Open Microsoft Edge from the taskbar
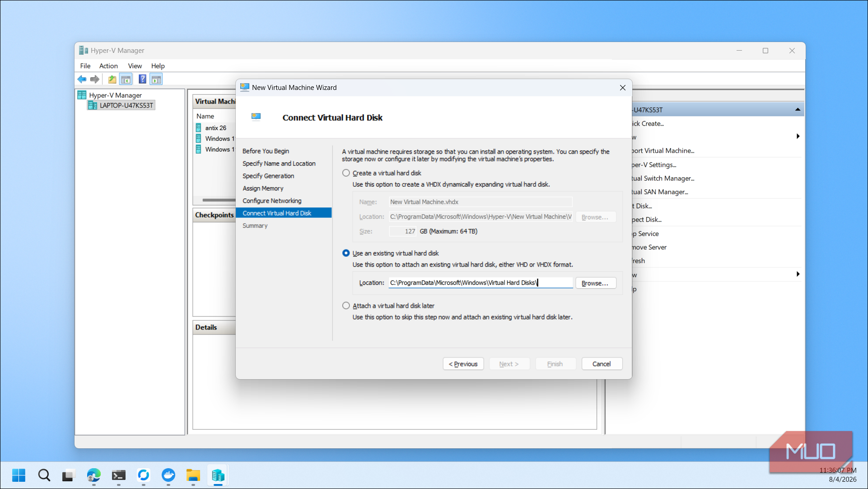 (x=93, y=475)
